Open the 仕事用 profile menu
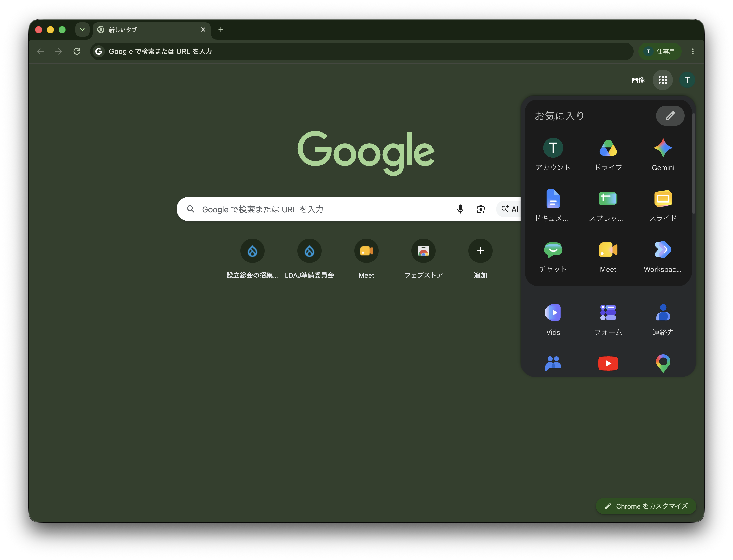This screenshot has height=560, width=733. pyautogui.click(x=660, y=51)
